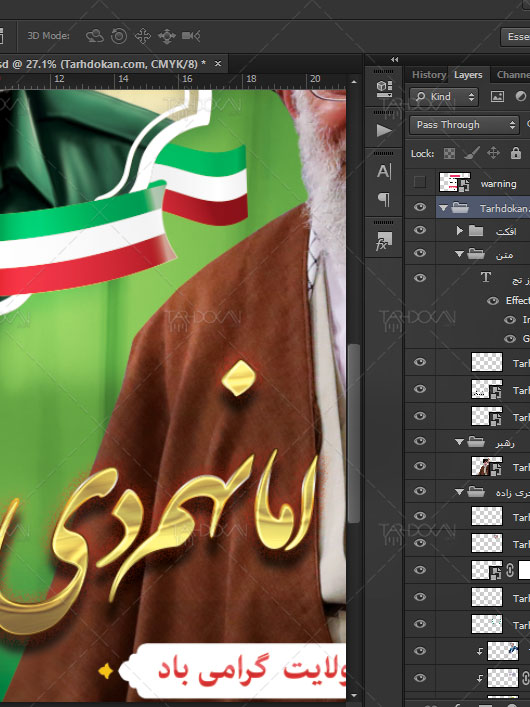Collapse the زاده group triangle

tap(459, 492)
